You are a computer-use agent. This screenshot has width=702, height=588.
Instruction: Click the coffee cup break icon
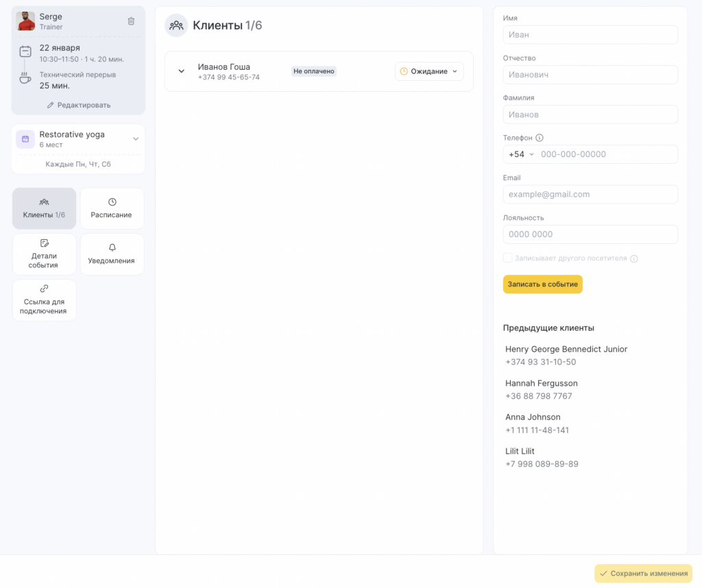pos(25,78)
